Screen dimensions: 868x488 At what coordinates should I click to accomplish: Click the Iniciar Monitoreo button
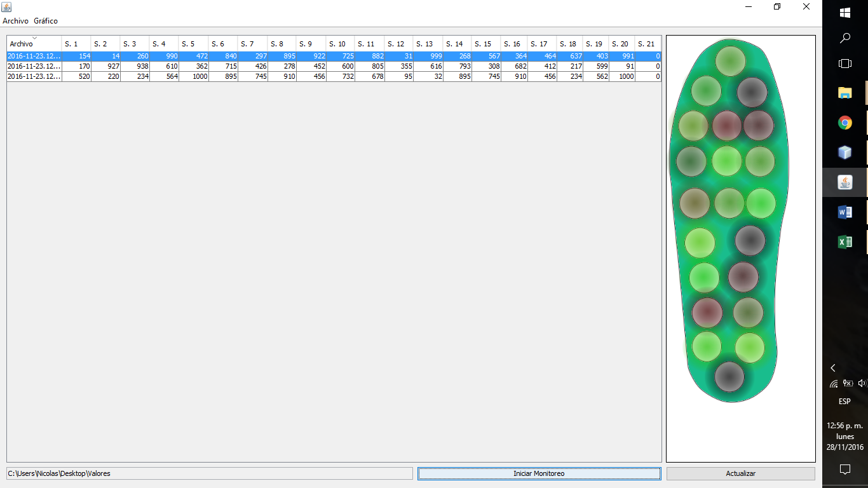(539, 473)
